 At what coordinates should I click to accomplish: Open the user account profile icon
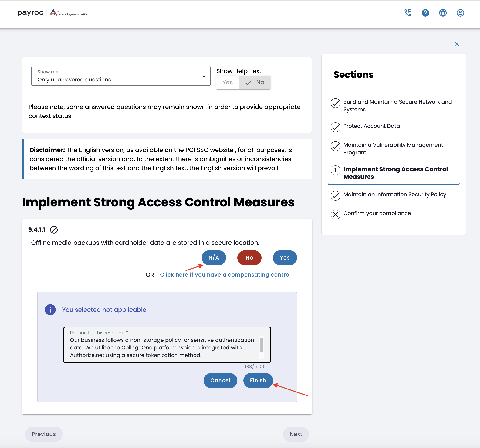click(x=460, y=13)
